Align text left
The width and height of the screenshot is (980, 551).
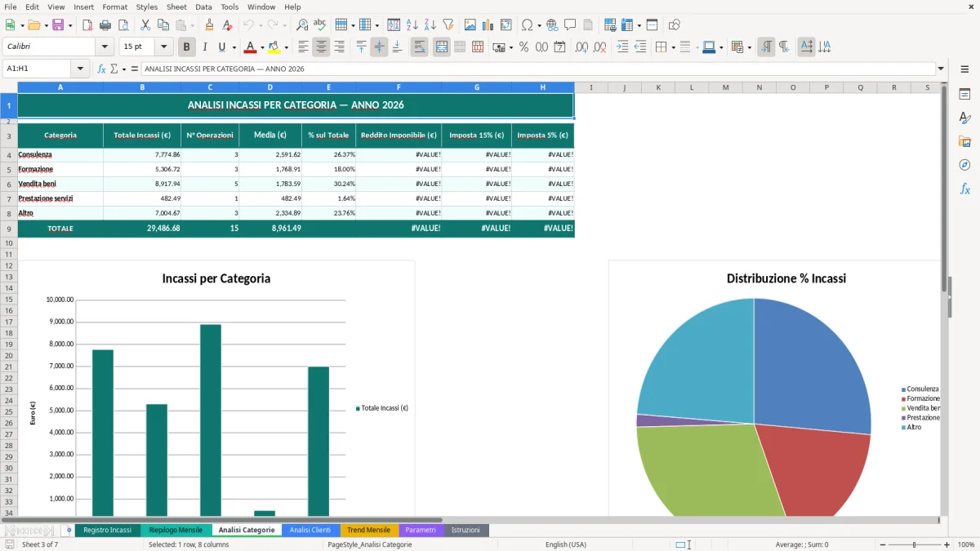pos(303,47)
